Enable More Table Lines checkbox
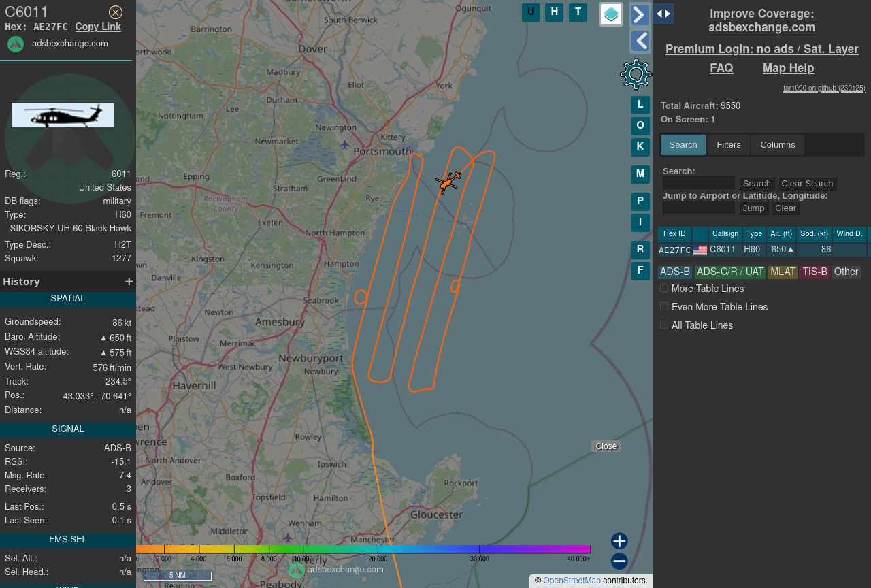871x588 pixels. [x=664, y=289]
